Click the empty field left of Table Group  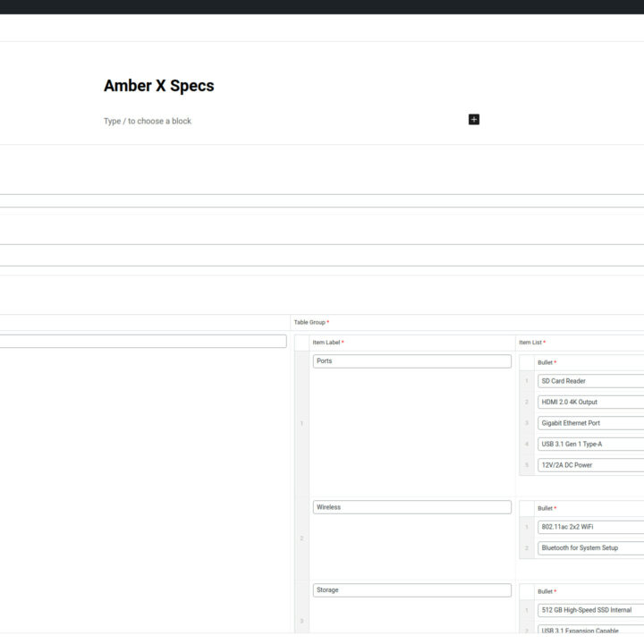(x=143, y=342)
